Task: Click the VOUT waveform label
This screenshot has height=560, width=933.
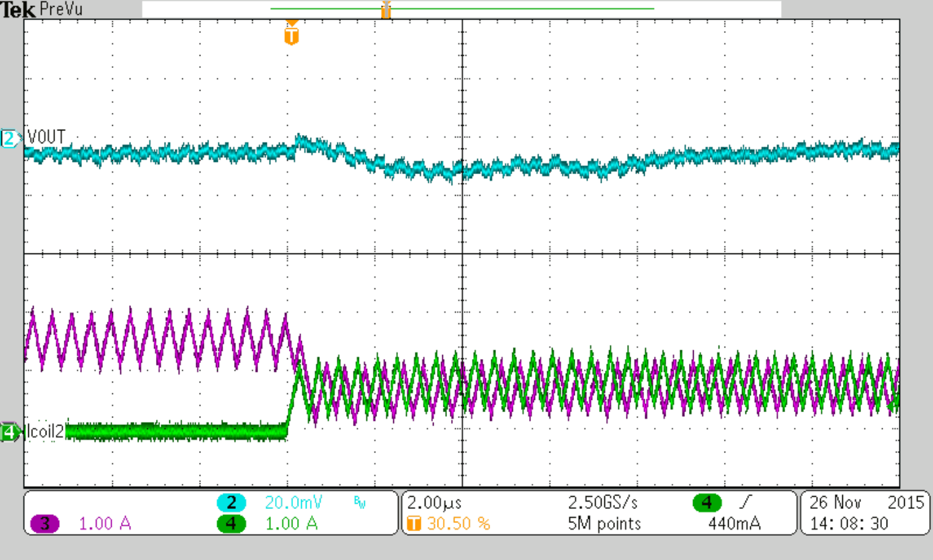Action: pos(46,137)
